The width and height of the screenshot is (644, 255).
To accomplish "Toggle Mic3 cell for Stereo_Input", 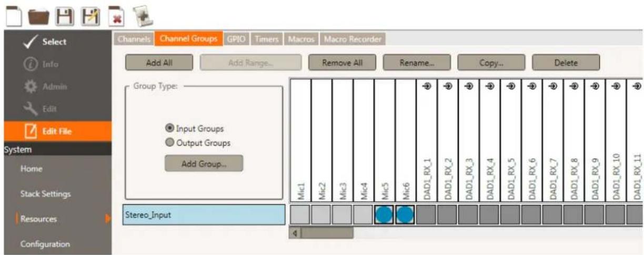I will coord(343,215).
